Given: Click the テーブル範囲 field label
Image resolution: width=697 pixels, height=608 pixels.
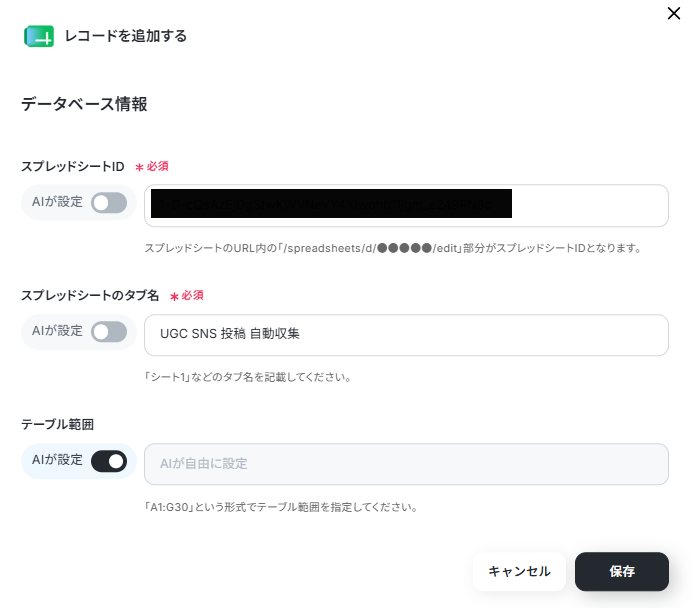Looking at the screenshot, I should 57,424.
